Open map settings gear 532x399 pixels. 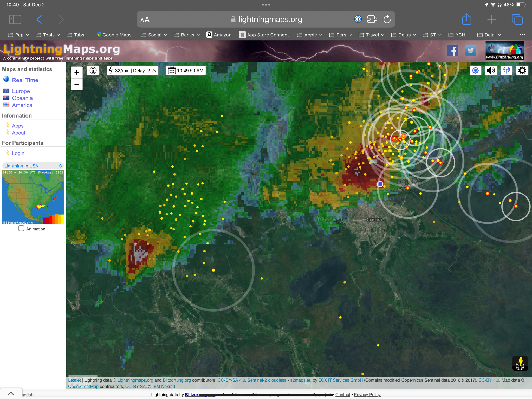(522, 70)
